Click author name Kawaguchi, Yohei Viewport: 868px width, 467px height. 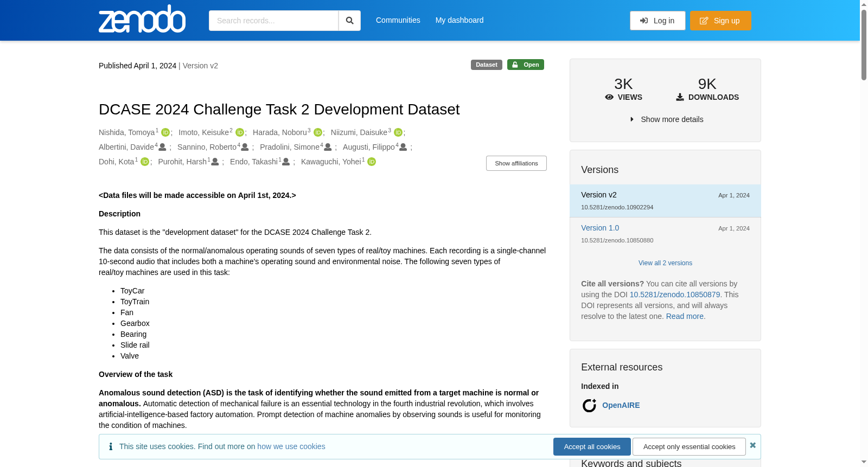click(x=331, y=162)
